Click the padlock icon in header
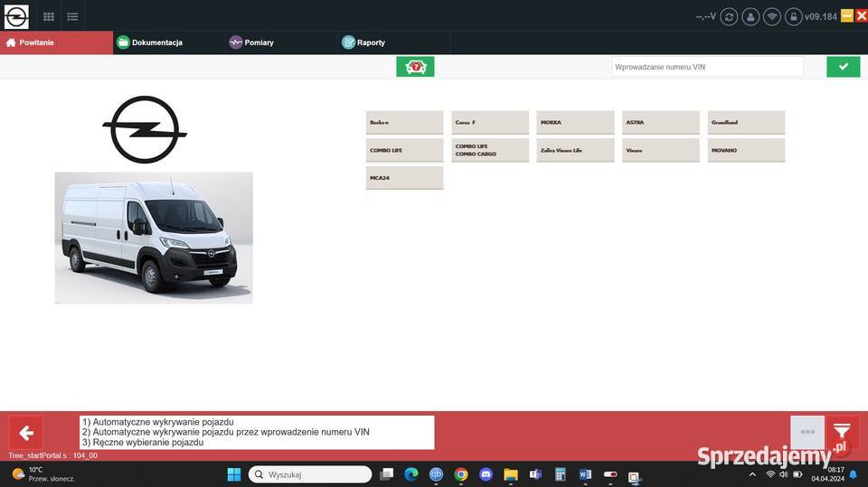868x487 pixels. coord(793,16)
